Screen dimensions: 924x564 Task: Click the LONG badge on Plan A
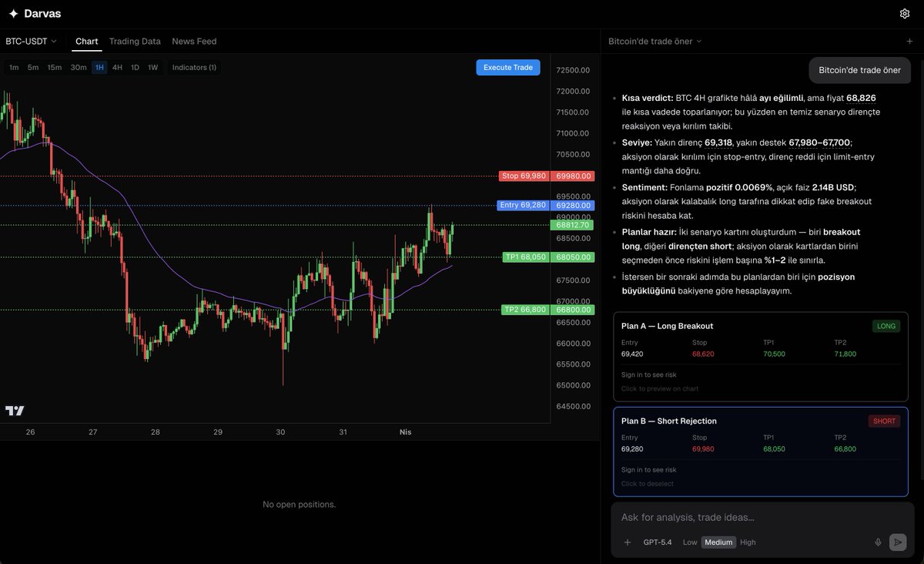pos(886,326)
